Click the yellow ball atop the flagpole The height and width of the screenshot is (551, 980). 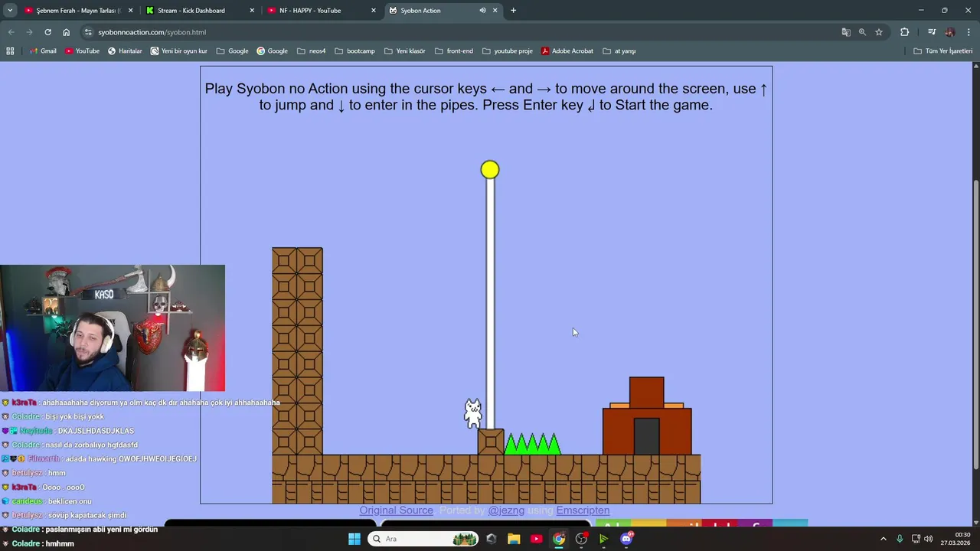[x=490, y=170]
